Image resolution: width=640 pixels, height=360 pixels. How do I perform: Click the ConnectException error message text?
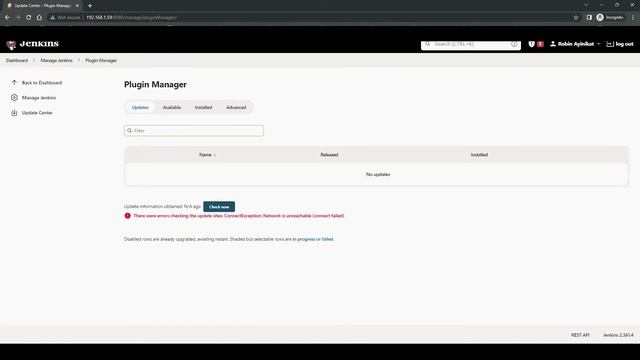coord(238,216)
